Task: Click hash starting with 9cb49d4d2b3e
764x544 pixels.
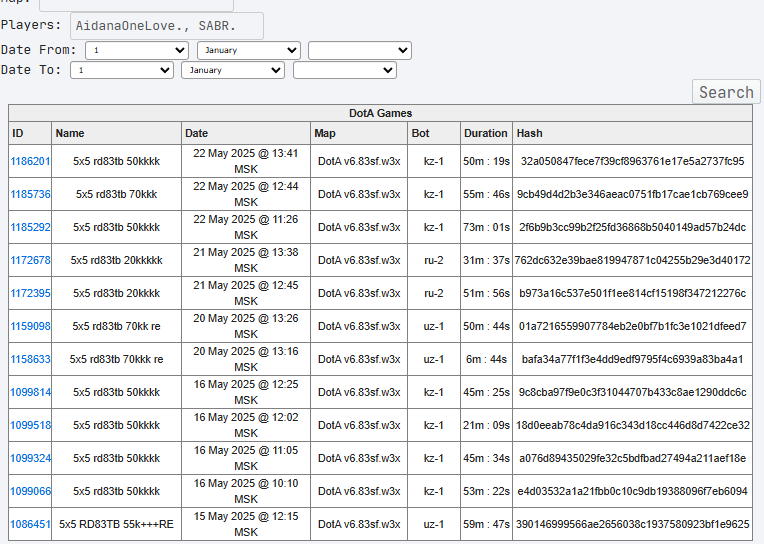Action: pos(632,194)
